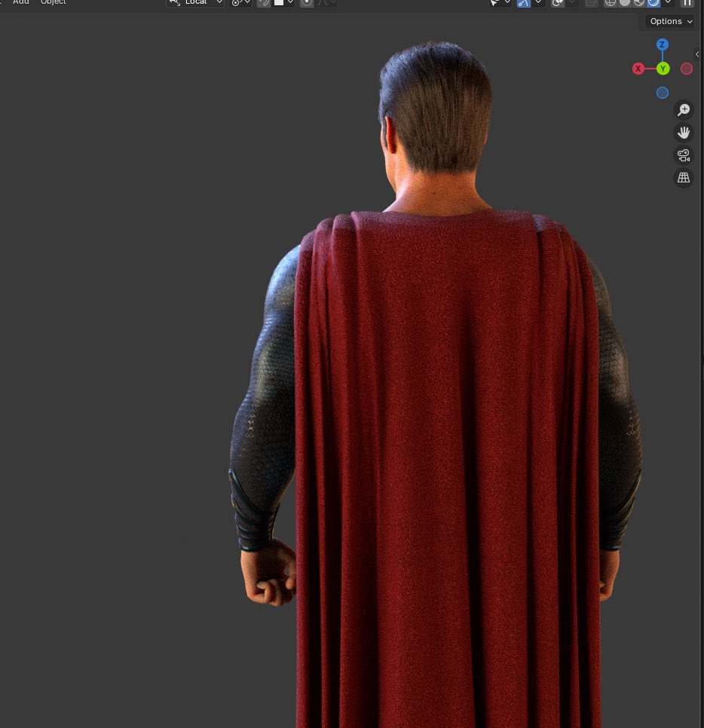Viewport: 704px width, 728px height.
Task: Toggle the camera view icon
Action: click(x=683, y=155)
